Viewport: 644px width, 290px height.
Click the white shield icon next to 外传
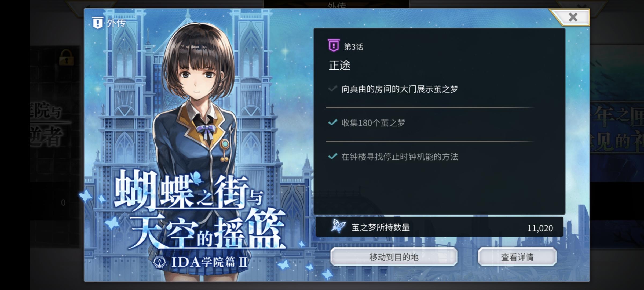tap(98, 23)
